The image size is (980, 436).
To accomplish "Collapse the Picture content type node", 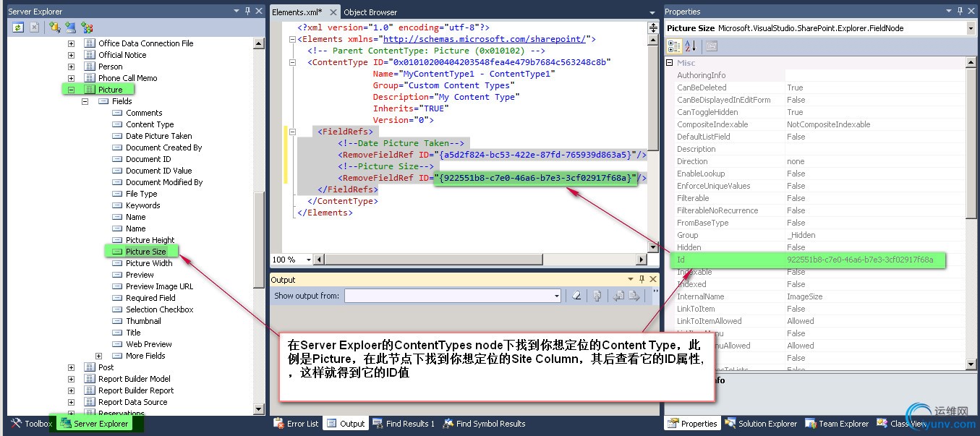I will (x=71, y=90).
